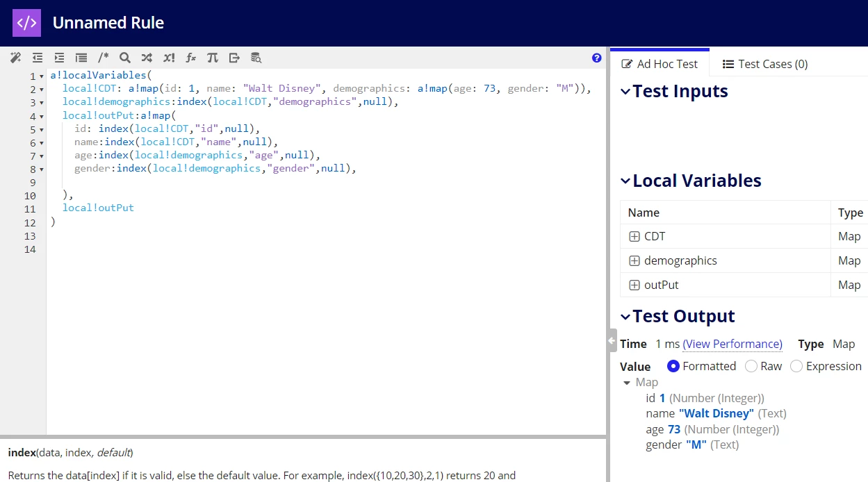Fold code at line 4 arrow
The height and width of the screenshot is (482, 868).
point(42,117)
